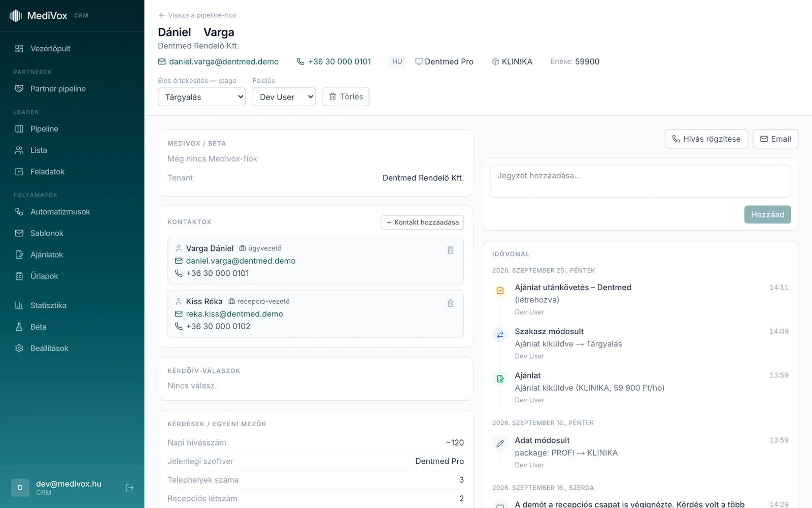Open the Tárgyalás stage dropdown
Viewport: 812px width, 508px height.
[202, 97]
